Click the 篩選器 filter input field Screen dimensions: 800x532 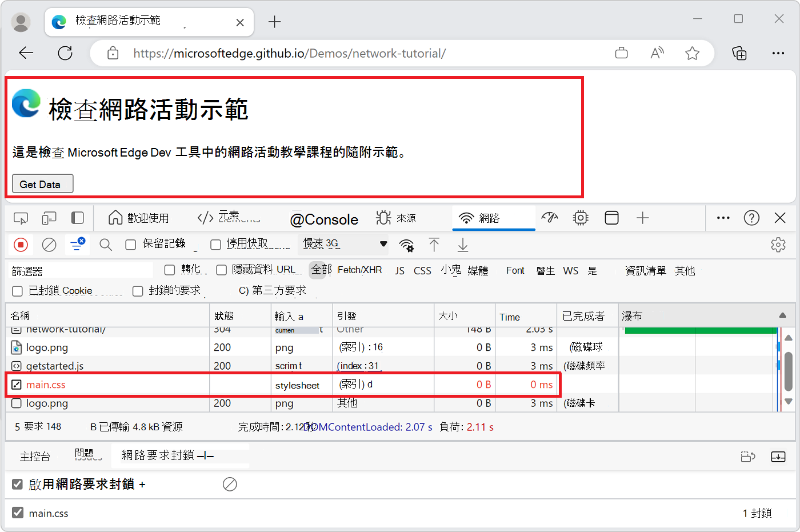tap(79, 269)
